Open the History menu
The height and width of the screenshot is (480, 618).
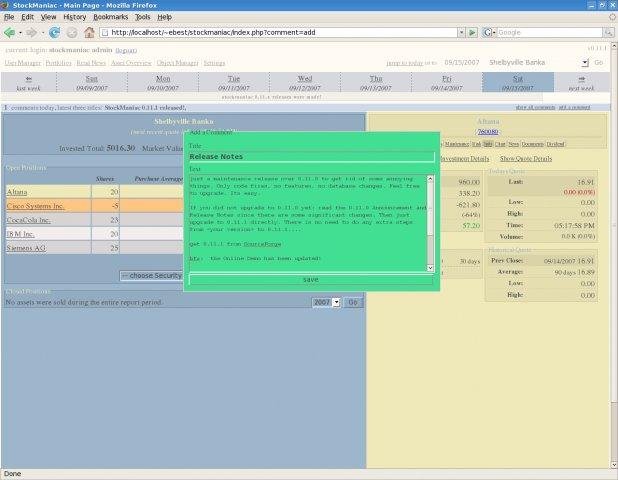click(74, 17)
